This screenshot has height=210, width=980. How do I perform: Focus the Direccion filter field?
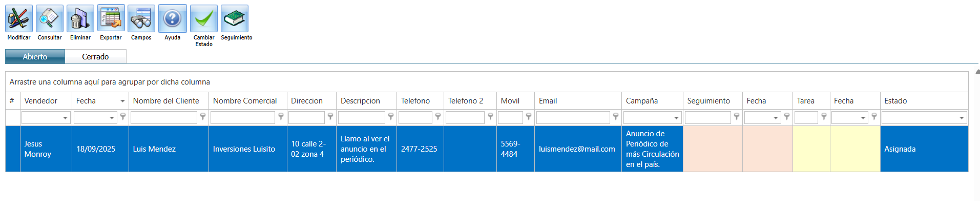[307, 118]
